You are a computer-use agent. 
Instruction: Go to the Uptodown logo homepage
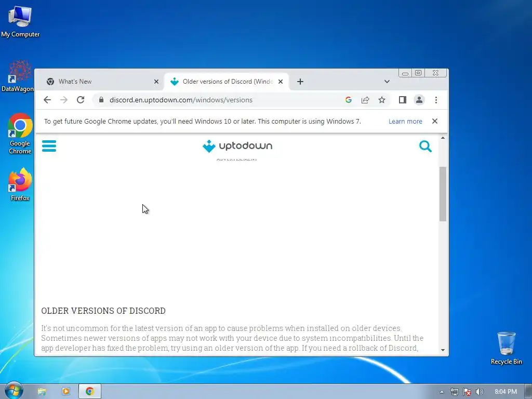pyautogui.click(x=237, y=146)
